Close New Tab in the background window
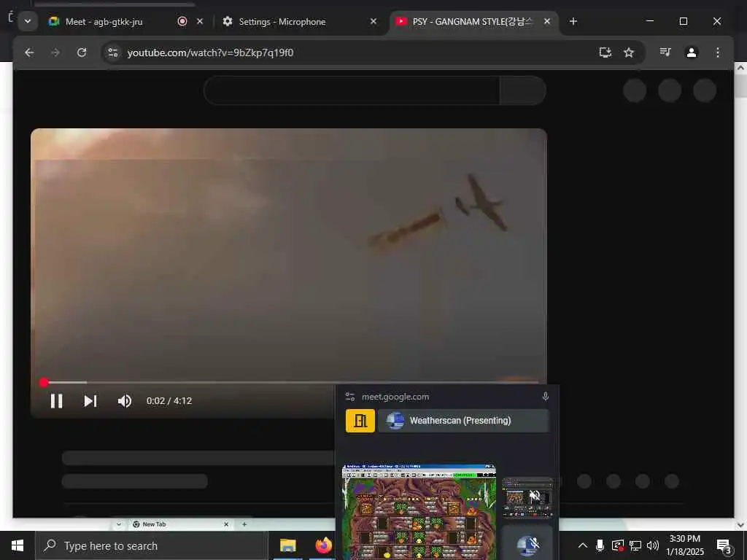Image resolution: width=747 pixels, height=560 pixels. (226, 524)
